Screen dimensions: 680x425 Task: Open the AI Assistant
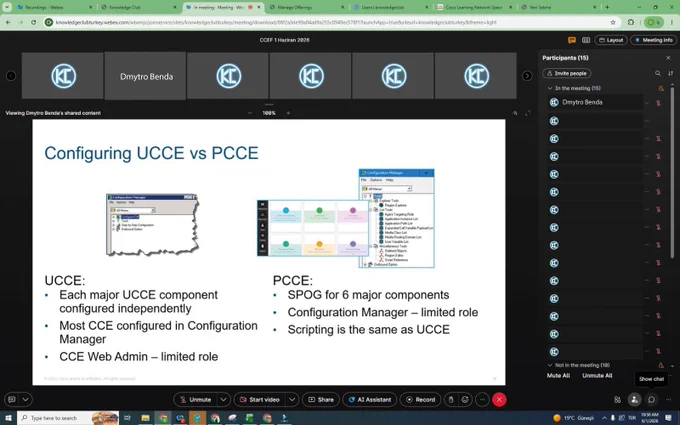point(369,399)
